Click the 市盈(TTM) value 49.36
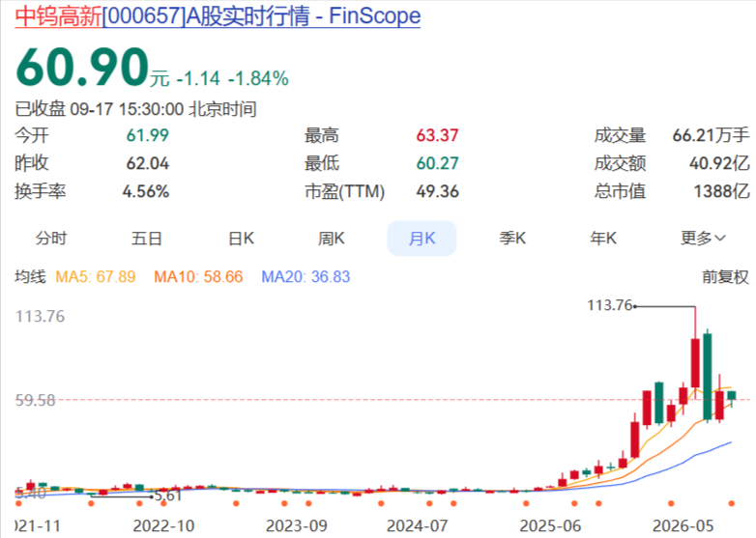Image resolution: width=756 pixels, height=538 pixels. 437,191
